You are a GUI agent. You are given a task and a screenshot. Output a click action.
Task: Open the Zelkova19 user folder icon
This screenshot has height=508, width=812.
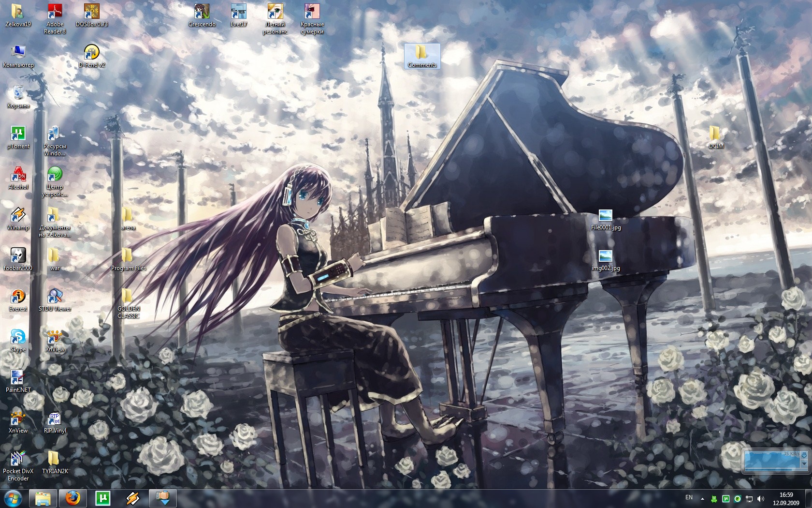click(x=18, y=15)
